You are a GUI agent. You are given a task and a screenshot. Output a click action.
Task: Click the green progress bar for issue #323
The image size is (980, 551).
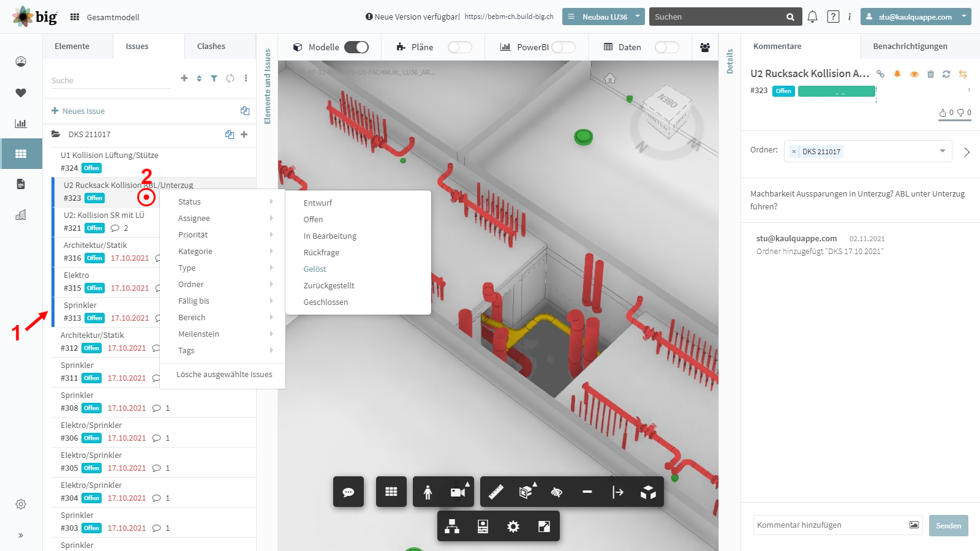tap(837, 91)
